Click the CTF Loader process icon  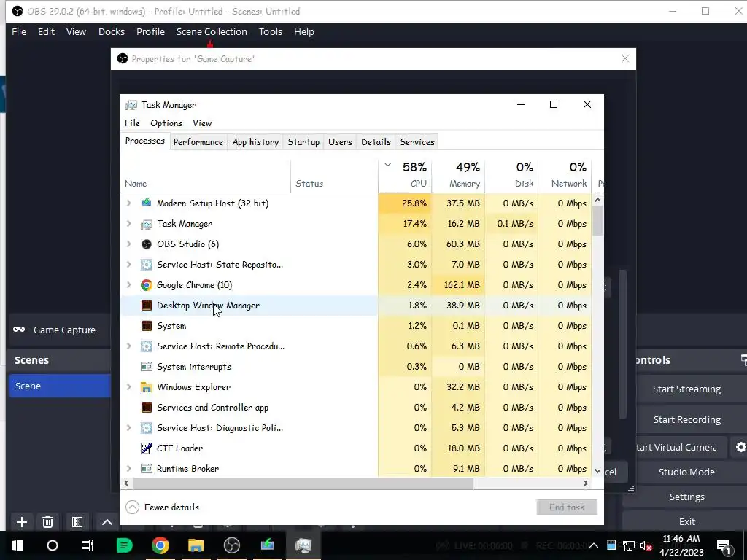tap(146, 448)
